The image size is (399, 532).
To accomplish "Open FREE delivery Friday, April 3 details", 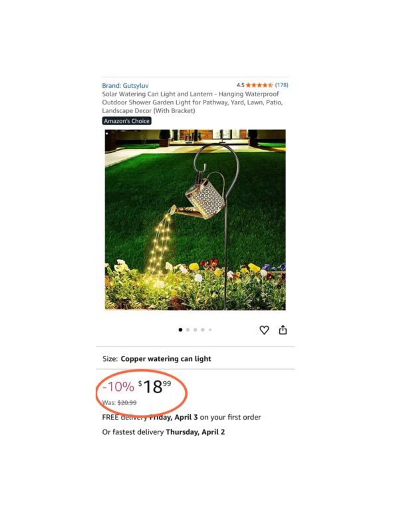I will (x=182, y=417).
